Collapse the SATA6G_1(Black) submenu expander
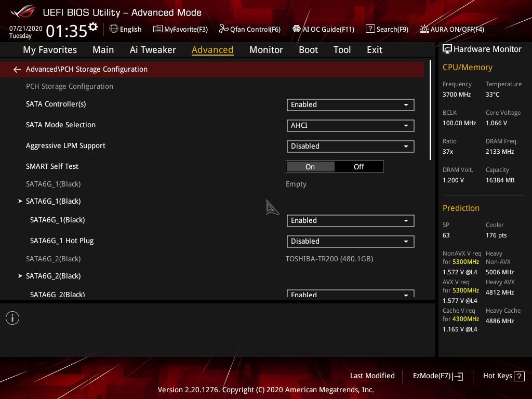 [20, 201]
